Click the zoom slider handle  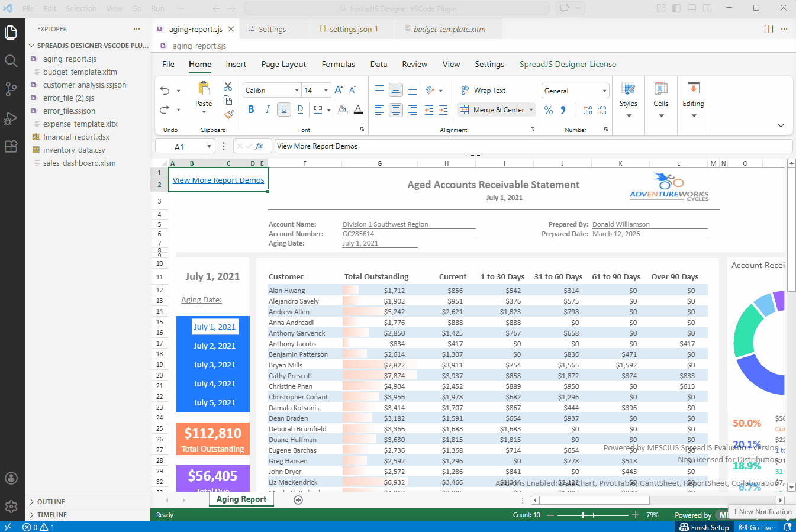click(583, 515)
